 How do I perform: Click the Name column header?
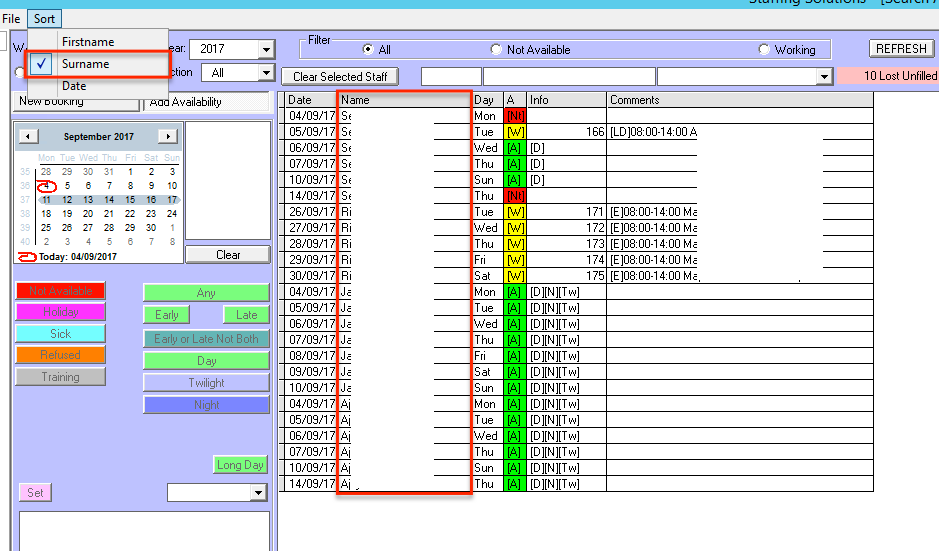pos(404,100)
